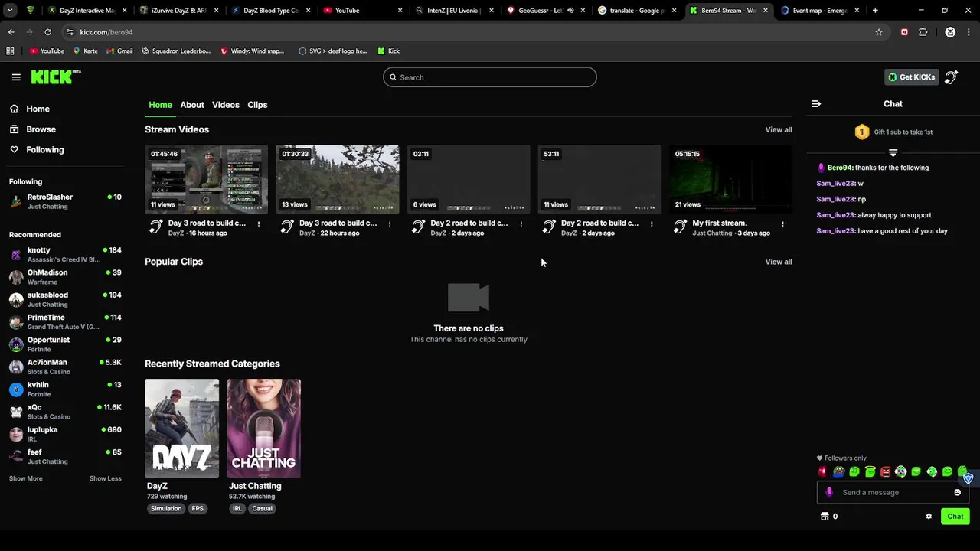This screenshot has height=551, width=980.
Task: Open the KICKs shop icon
Action: (825, 517)
